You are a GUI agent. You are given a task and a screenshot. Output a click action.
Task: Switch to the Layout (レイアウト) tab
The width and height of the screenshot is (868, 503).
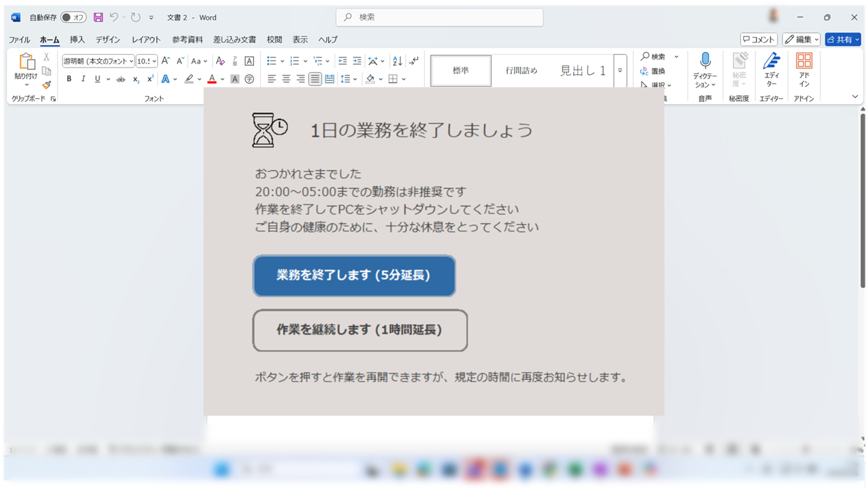tap(146, 40)
